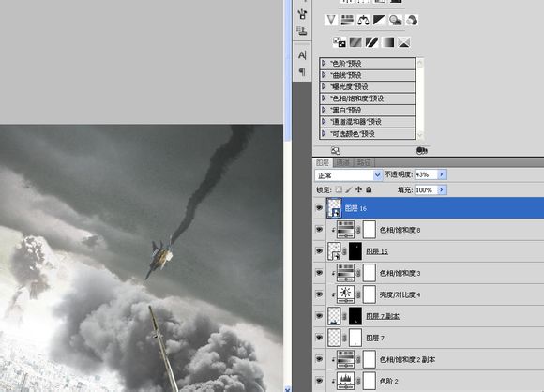Viewport: 544px width, 392px height.
Task: Click the Selective Color adjustment icon
Action: point(404,42)
